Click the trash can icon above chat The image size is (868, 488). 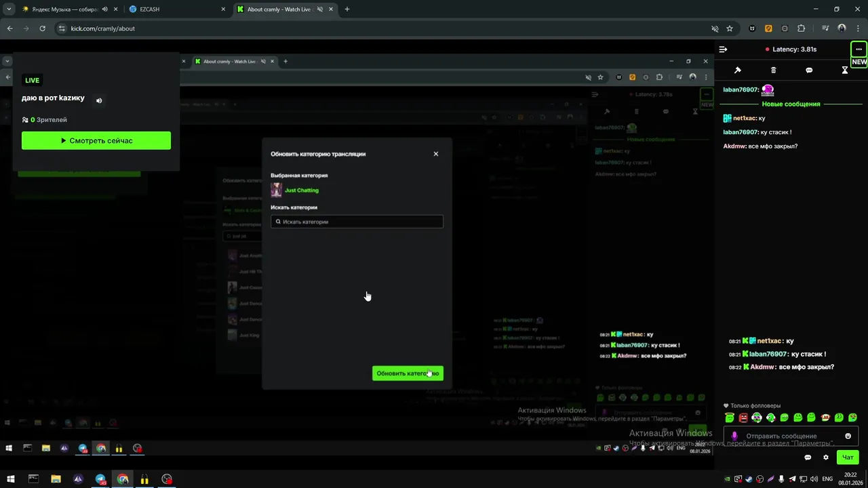[774, 70]
